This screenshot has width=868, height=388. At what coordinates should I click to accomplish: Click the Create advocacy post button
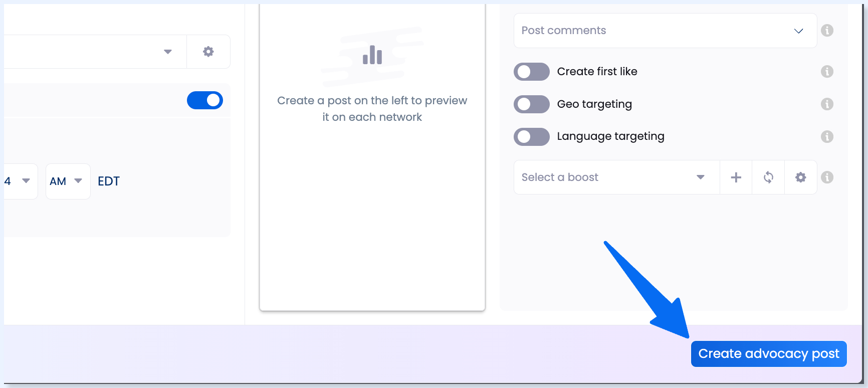pyautogui.click(x=769, y=354)
